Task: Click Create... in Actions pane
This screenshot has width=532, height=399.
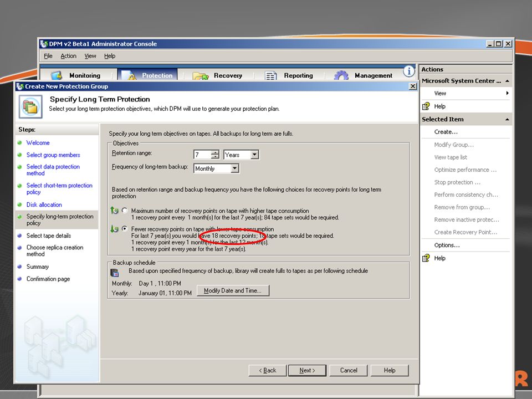Action: pyautogui.click(x=446, y=132)
